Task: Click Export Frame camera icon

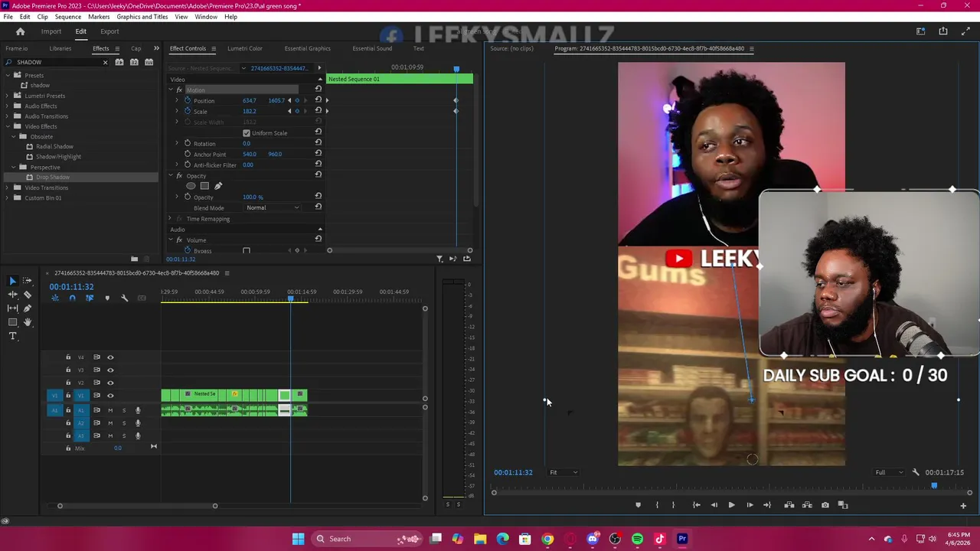Action: [x=825, y=505]
